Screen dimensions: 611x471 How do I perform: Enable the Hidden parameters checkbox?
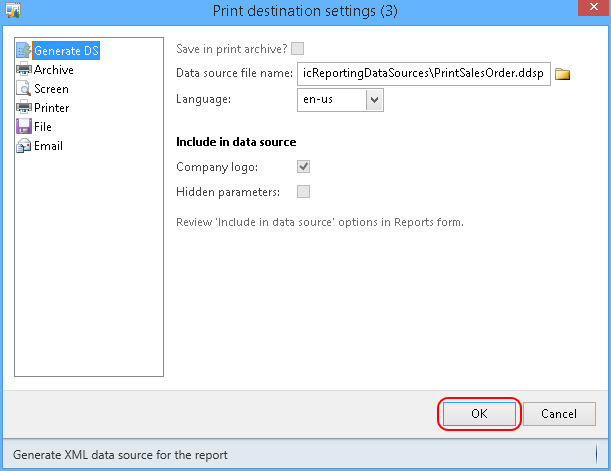(304, 192)
